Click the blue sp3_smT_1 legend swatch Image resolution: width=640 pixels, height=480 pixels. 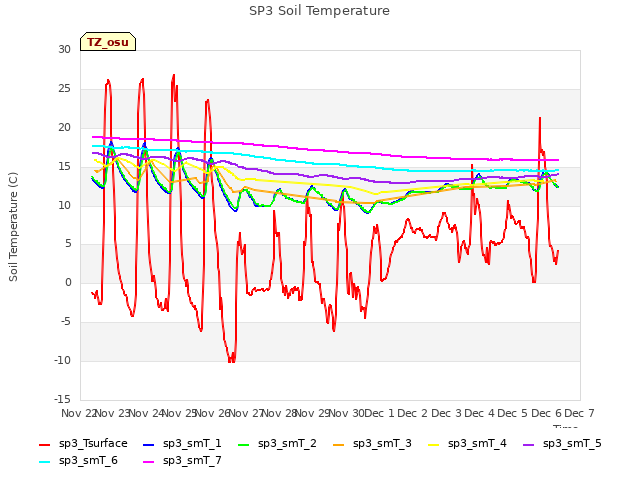pos(149,444)
